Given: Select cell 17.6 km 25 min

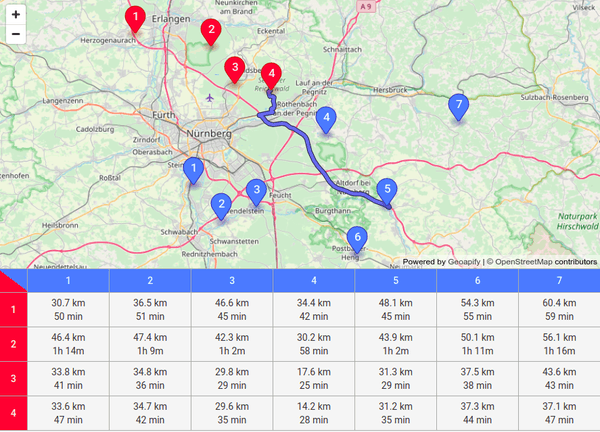Looking at the screenshot, I should point(314,378).
